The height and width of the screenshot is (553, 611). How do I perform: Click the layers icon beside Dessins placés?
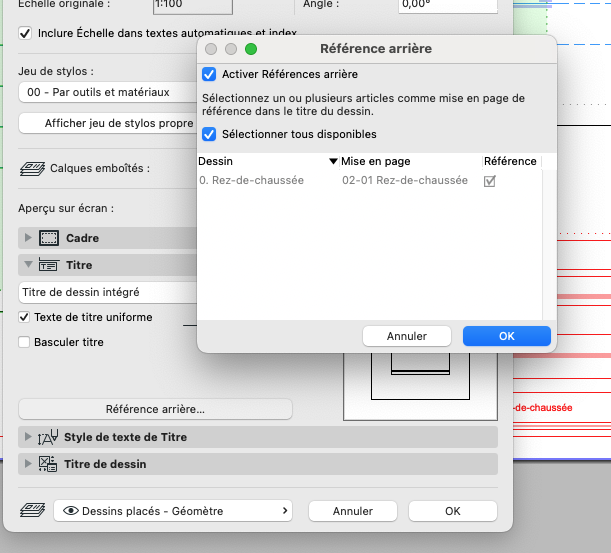(x=32, y=510)
